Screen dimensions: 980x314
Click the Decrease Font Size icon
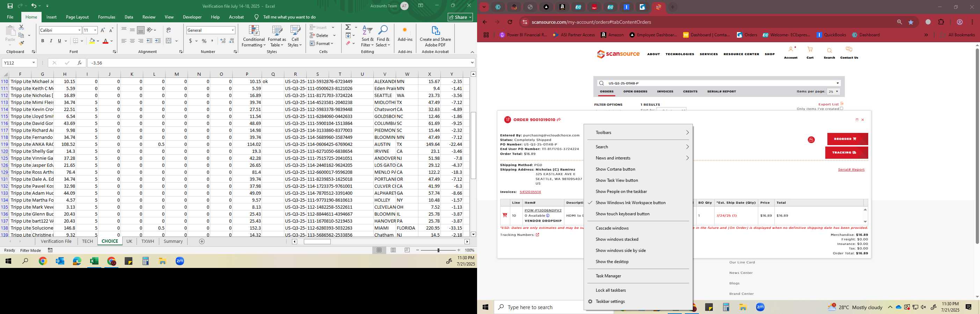111,30
